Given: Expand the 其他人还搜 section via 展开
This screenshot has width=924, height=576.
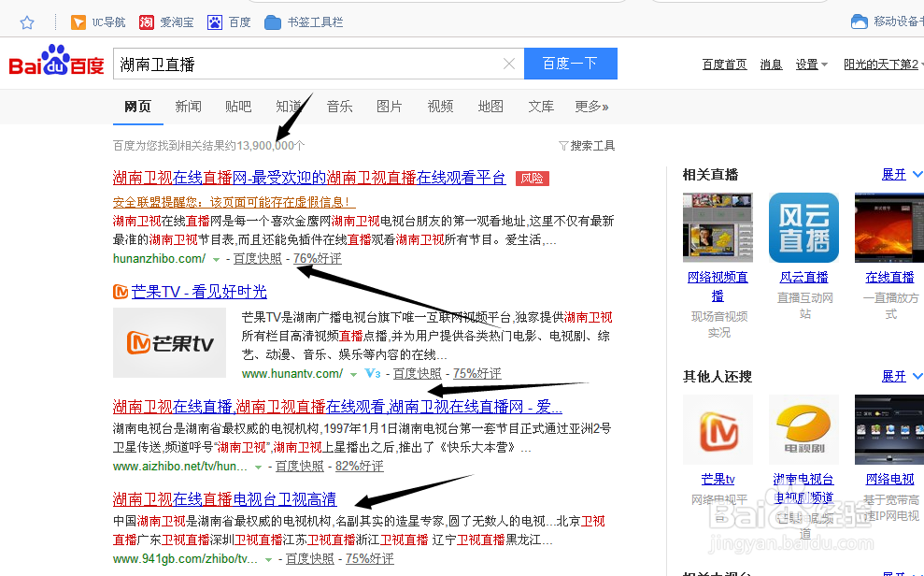Looking at the screenshot, I should coord(901,376).
